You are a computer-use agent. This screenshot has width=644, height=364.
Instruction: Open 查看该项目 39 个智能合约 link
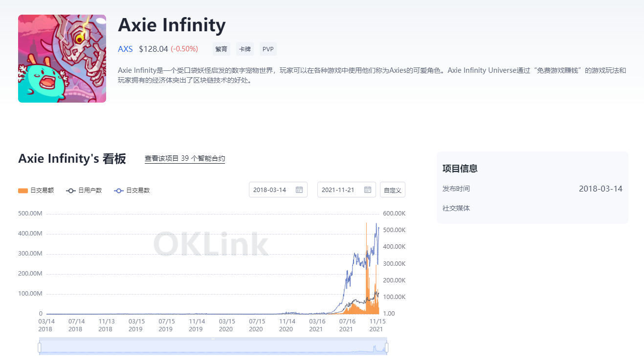tap(185, 158)
